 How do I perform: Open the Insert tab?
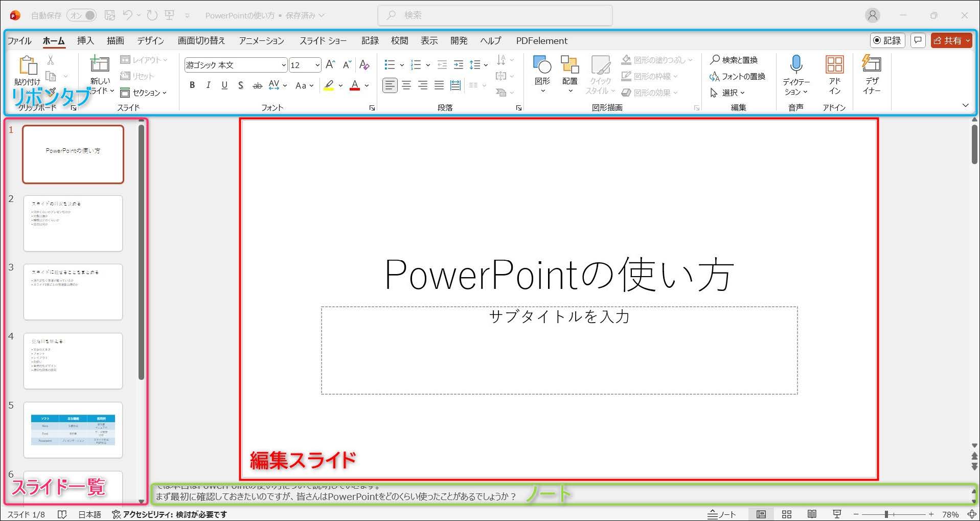(x=85, y=40)
